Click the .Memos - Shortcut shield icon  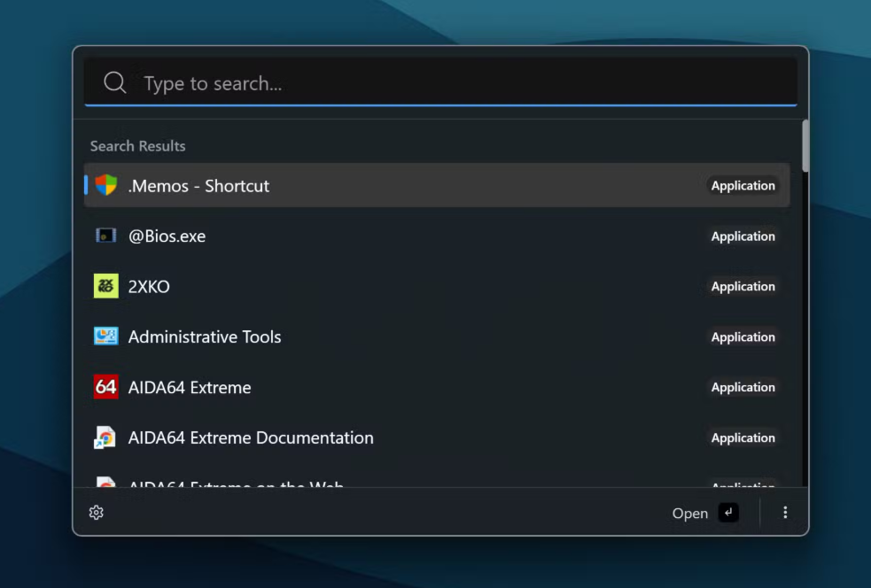[x=105, y=185]
